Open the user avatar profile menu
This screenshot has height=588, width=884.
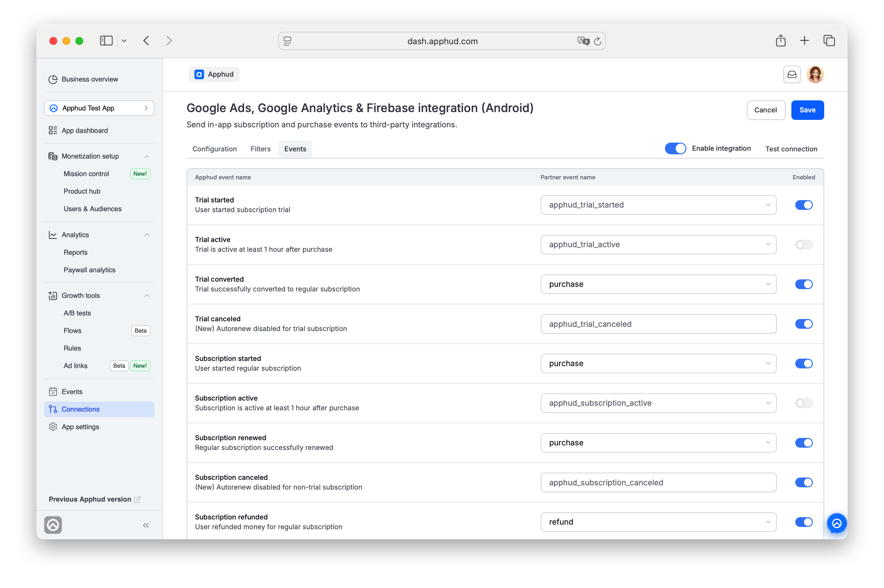tap(815, 74)
